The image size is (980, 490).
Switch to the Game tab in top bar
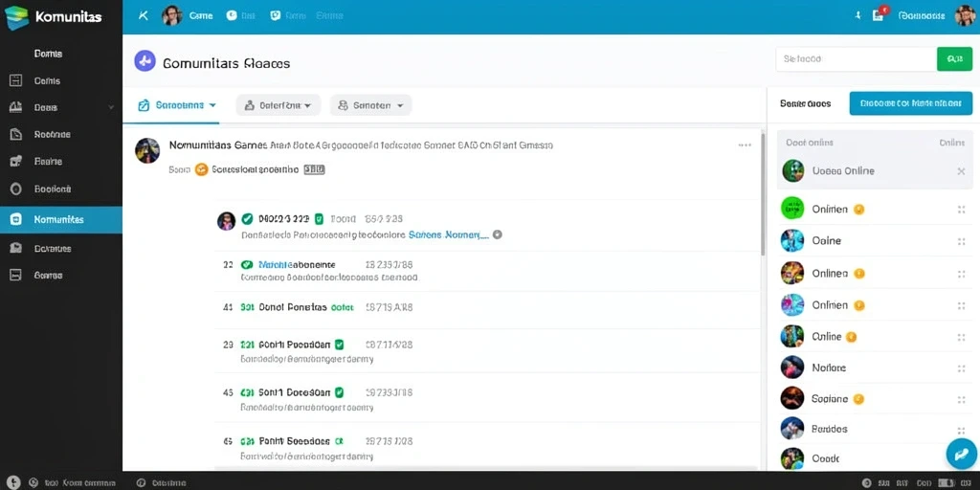pos(201,15)
